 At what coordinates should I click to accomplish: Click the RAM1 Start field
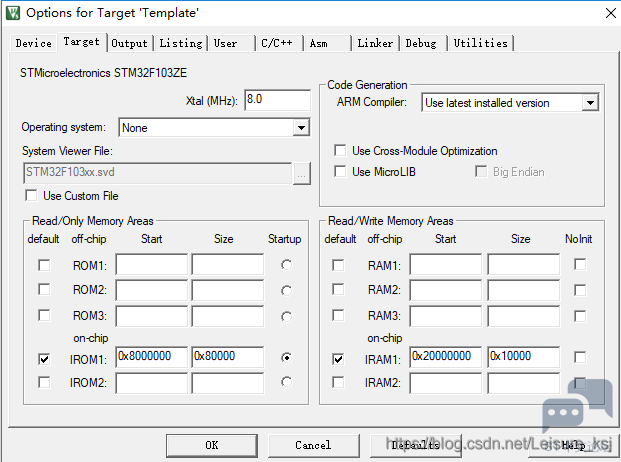[x=446, y=264]
